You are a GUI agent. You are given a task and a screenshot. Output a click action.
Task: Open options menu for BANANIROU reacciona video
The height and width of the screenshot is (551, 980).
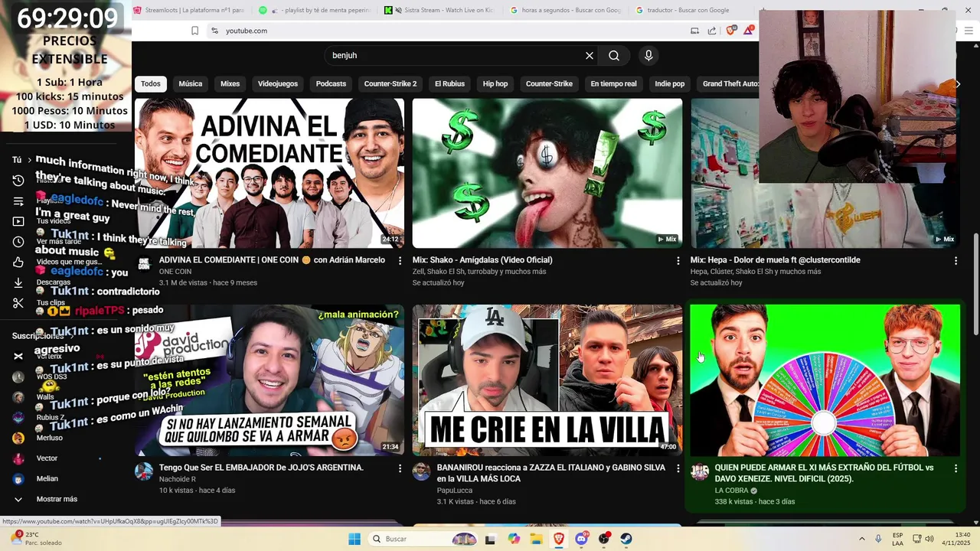click(x=678, y=468)
